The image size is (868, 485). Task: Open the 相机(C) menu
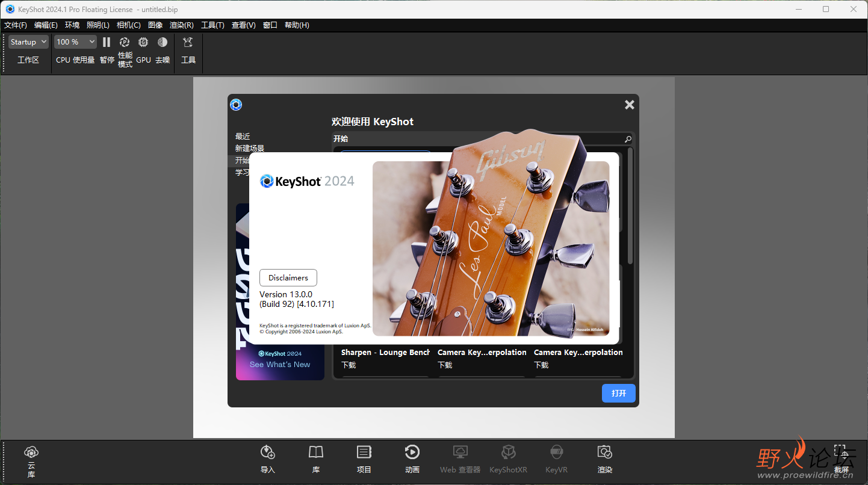[x=129, y=25]
